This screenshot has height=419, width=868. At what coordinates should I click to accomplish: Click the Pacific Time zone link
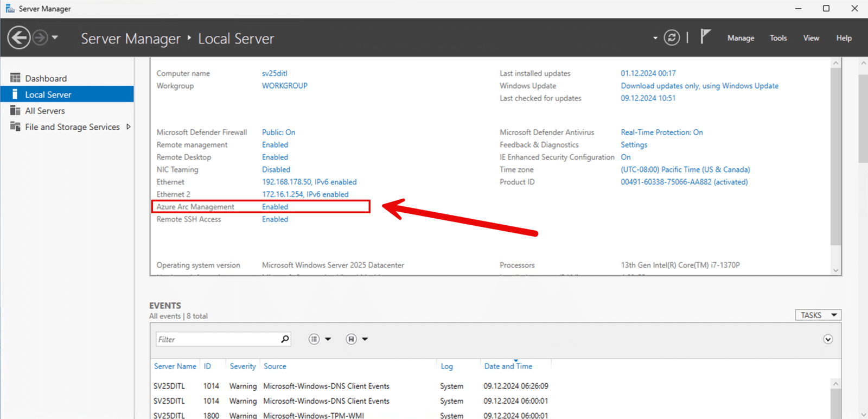click(685, 170)
